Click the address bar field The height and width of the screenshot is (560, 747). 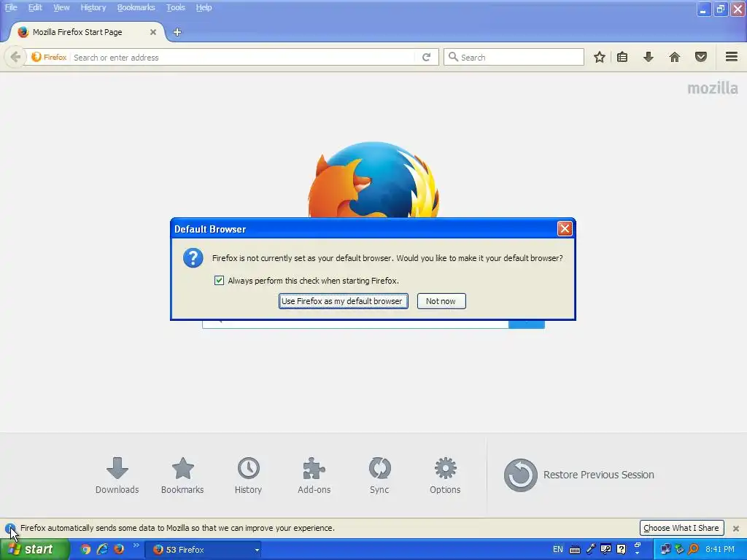pyautogui.click(x=243, y=57)
